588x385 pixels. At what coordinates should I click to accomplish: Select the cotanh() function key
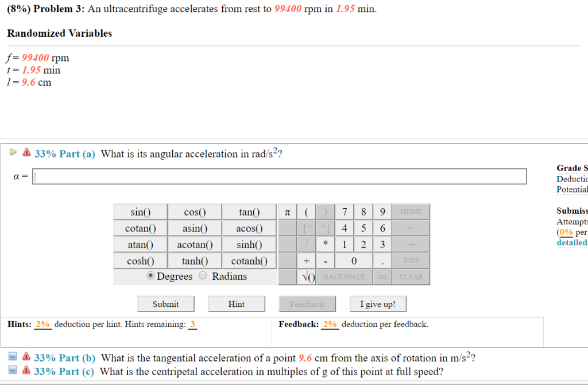tap(249, 260)
